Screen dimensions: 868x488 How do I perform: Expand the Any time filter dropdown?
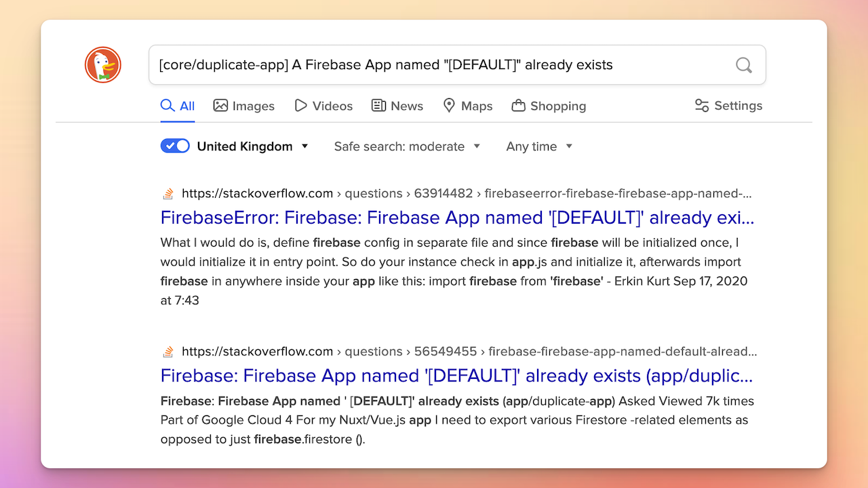[539, 146]
